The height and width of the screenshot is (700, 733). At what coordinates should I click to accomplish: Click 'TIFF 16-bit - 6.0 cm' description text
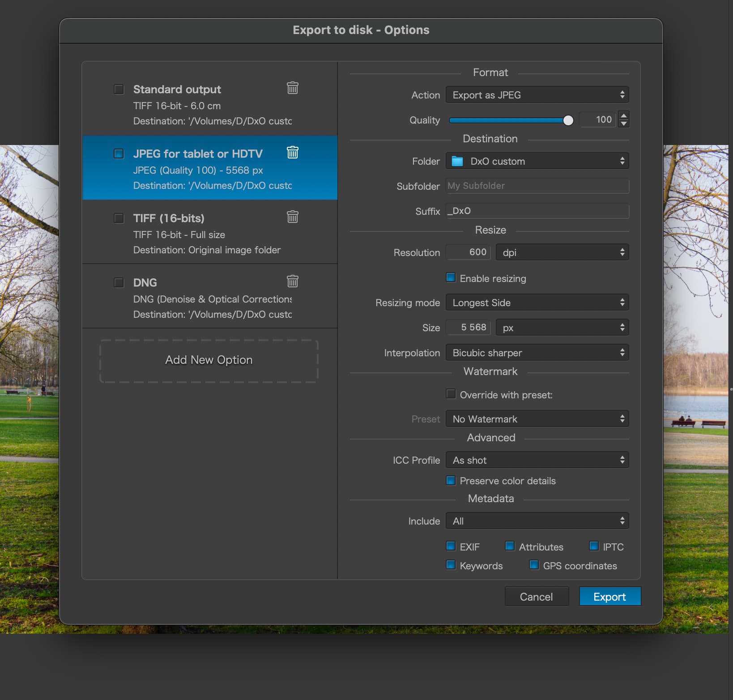pos(177,106)
